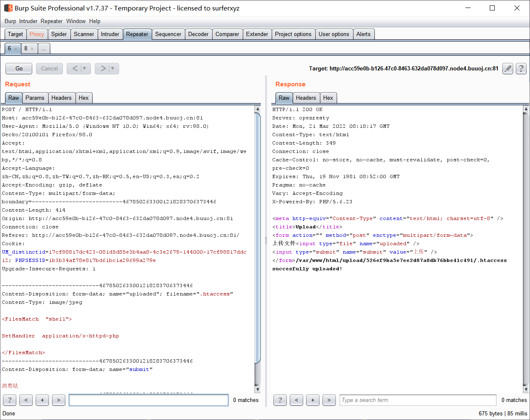Image resolution: width=530 pixels, height=420 pixels.
Task: Click response scrollbar down arrow
Action: pos(526,389)
